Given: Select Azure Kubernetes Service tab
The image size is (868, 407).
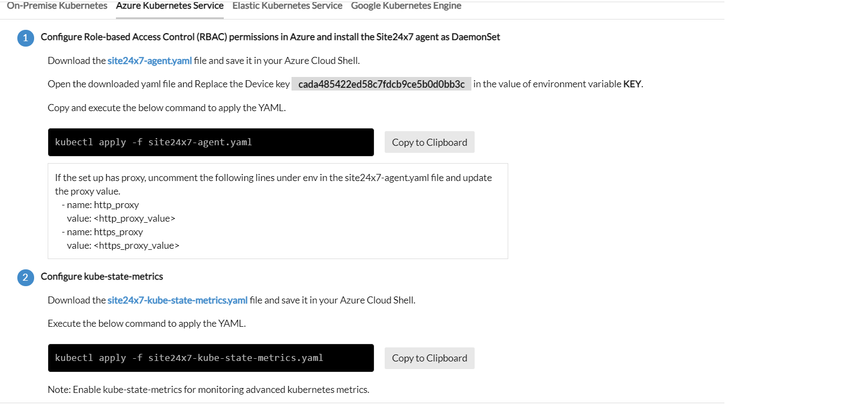Looking at the screenshot, I should point(170,6).
